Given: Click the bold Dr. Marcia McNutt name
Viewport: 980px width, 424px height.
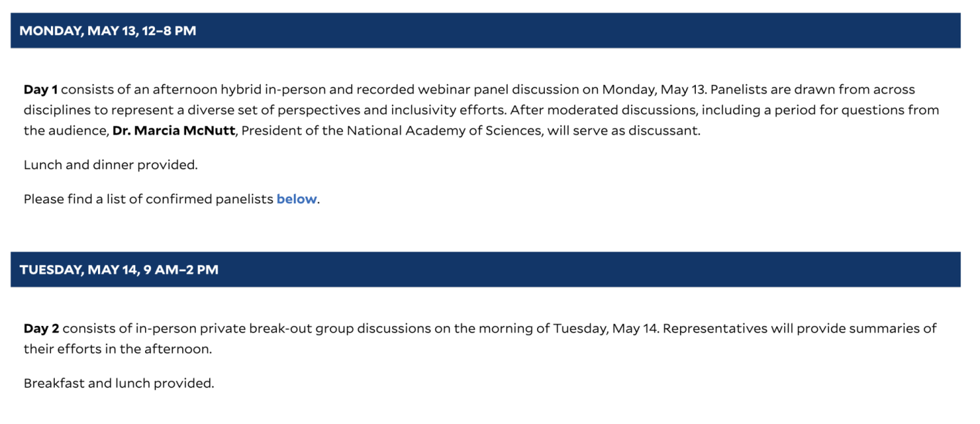Looking at the screenshot, I should (x=173, y=131).
